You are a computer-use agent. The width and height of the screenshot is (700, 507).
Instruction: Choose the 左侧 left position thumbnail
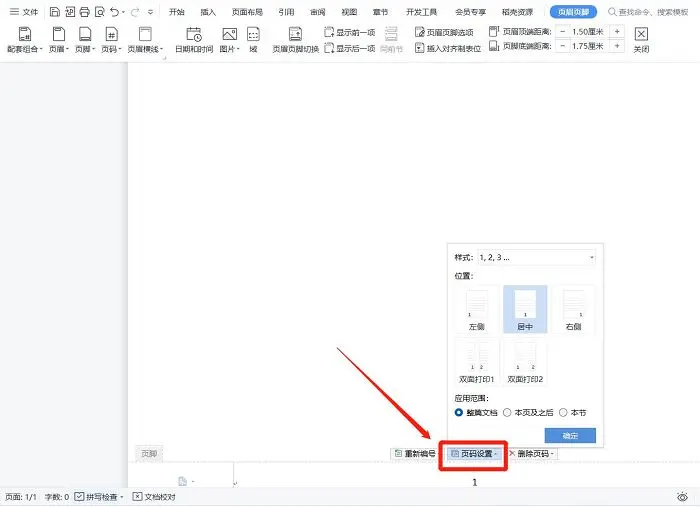(476, 309)
